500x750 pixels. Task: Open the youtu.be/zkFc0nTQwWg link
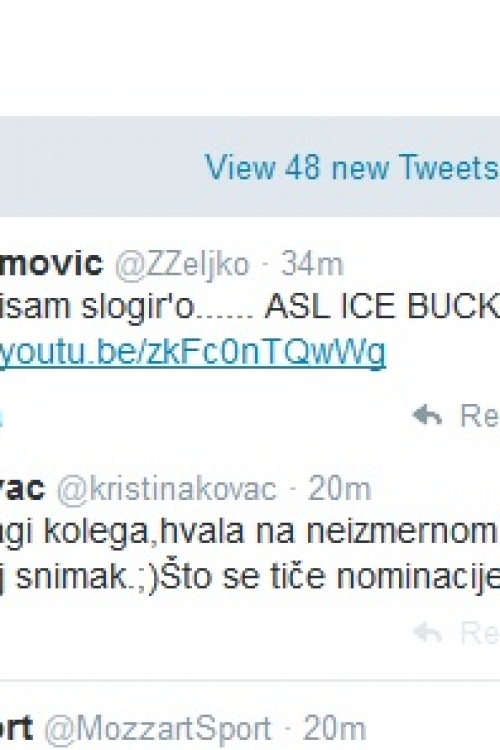point(193,352)
